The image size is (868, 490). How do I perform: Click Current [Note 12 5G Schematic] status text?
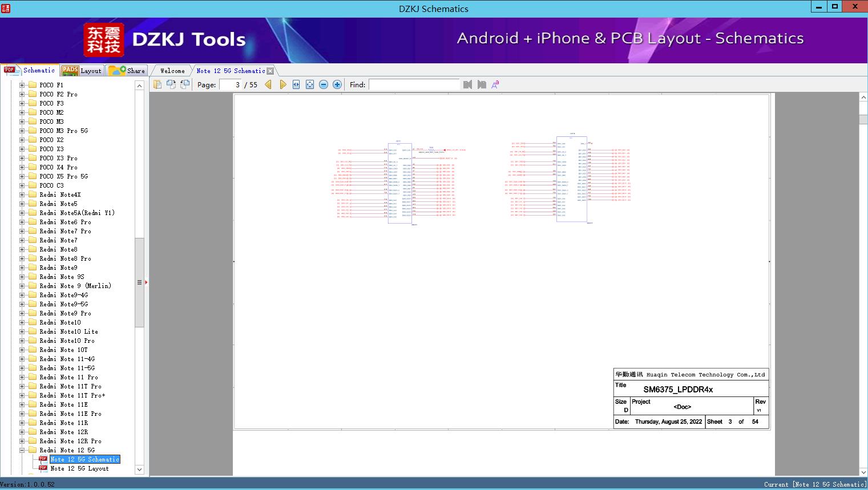coord(815,484)
